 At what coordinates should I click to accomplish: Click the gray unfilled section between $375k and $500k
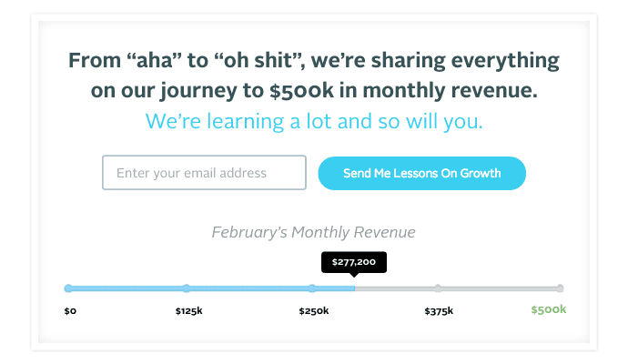[x=499, y=288]
